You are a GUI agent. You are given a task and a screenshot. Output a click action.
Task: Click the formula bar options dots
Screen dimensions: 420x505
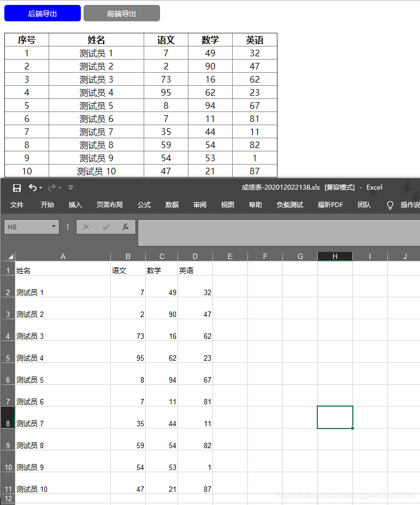tap(68, 227)
